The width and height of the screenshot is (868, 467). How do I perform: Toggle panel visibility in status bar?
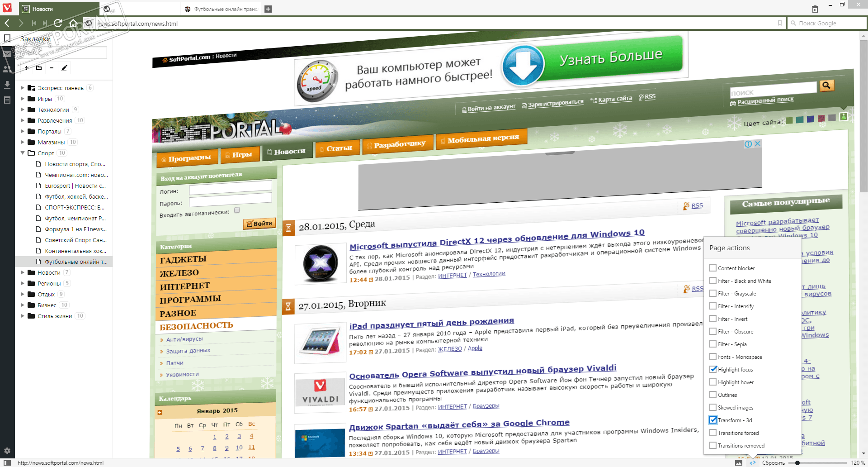pyautogui.click(x=7, y=463)
